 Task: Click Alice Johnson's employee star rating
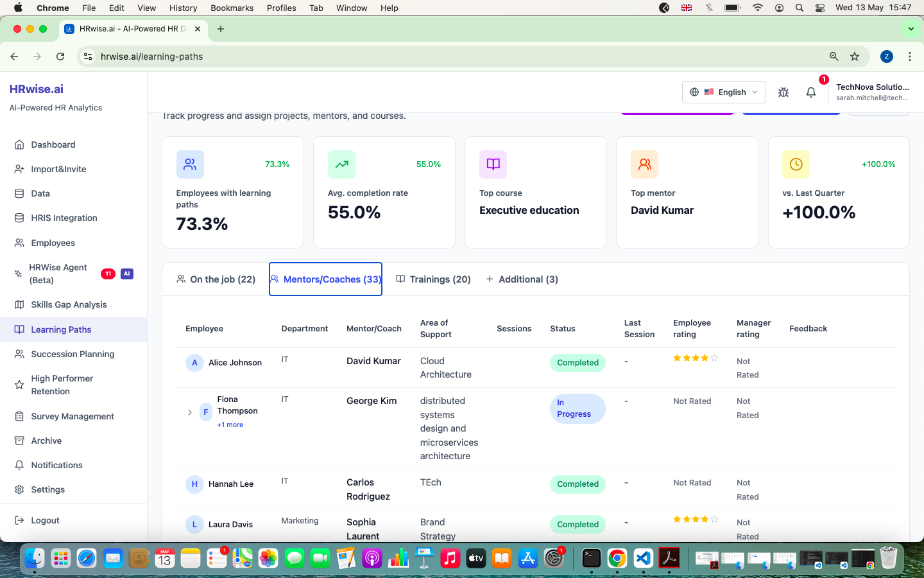coord(696,358)
